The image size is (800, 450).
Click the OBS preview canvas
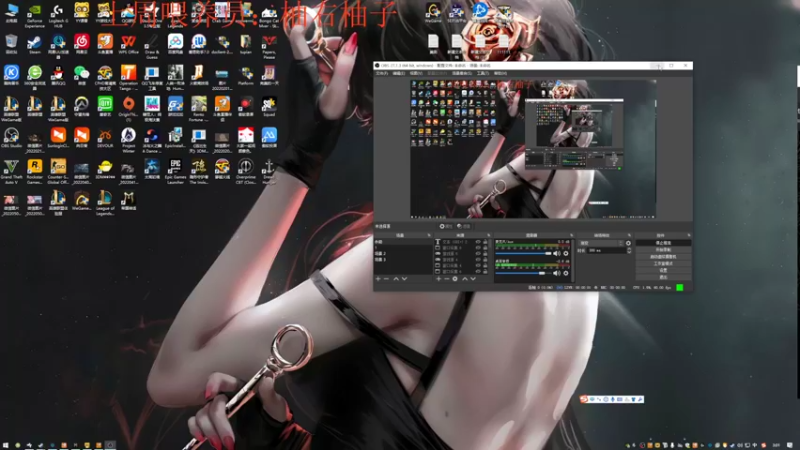tap(533, 149)
